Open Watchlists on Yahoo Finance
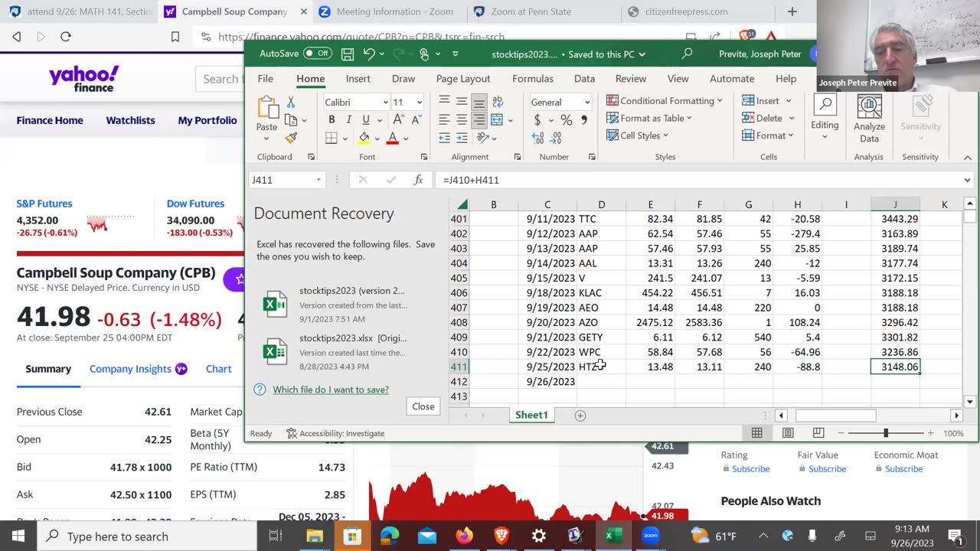The width and height of the screenshot is (980, 551). coord(130,120)
